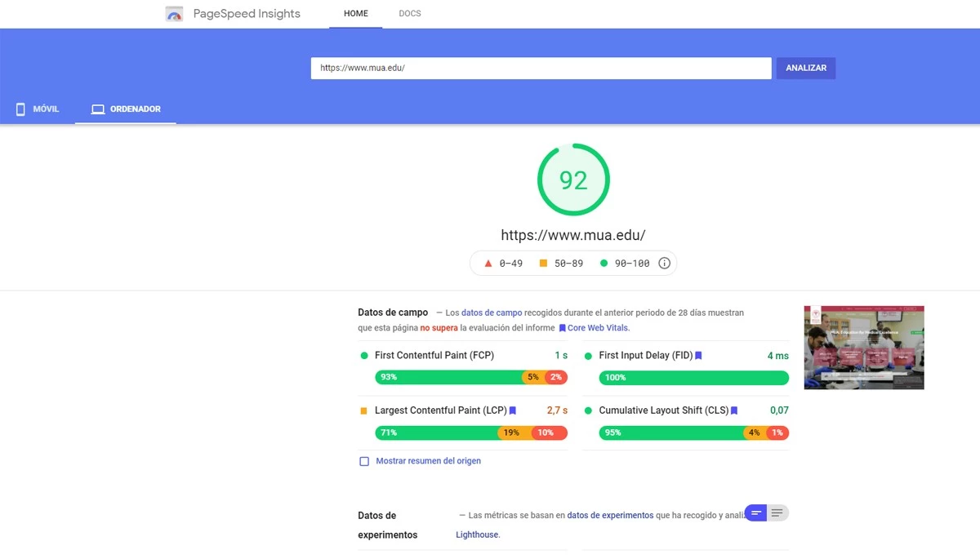The height and width of the screenshot is (559, 980).
Task: Open the datos de campo link
Action: pyautogui.click(x=492, y=313)
